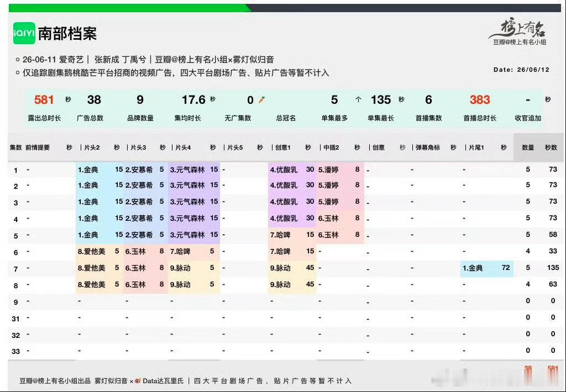Click the red 383 首播总时长 value

[480, 99]
